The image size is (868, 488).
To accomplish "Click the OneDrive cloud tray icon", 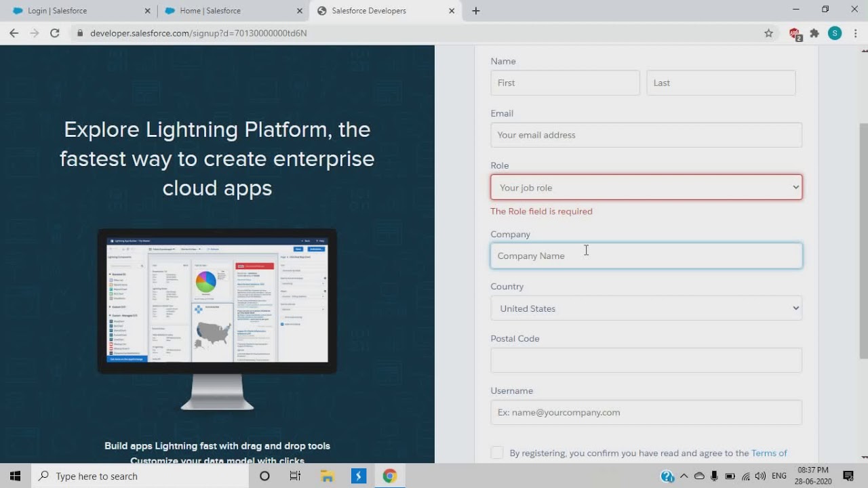I will (699, 476).
